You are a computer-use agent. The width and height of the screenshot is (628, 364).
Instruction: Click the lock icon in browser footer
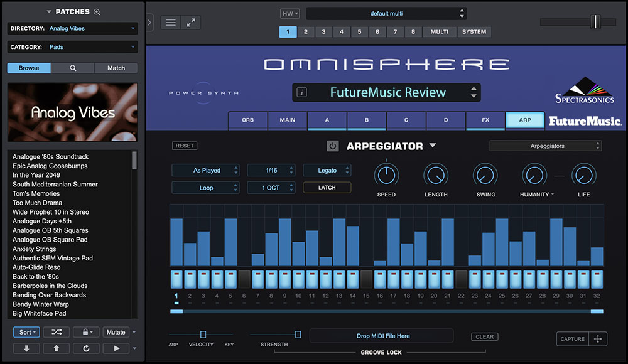tap(86, 332)
